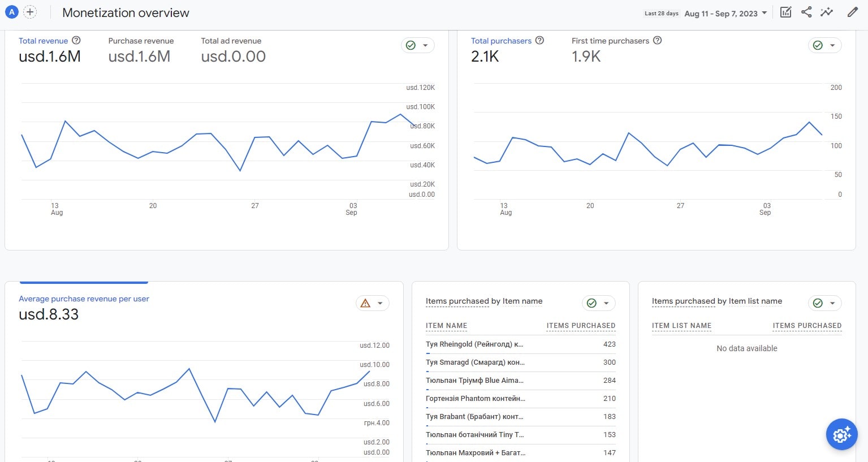
Task: Click the share report icon
Action: pos(806,12)
